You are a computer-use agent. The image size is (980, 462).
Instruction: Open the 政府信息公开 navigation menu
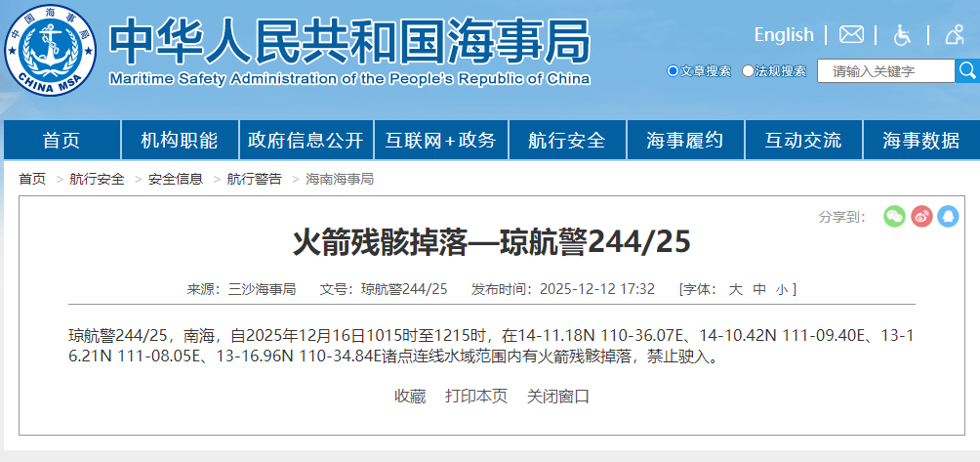[306, 141]
